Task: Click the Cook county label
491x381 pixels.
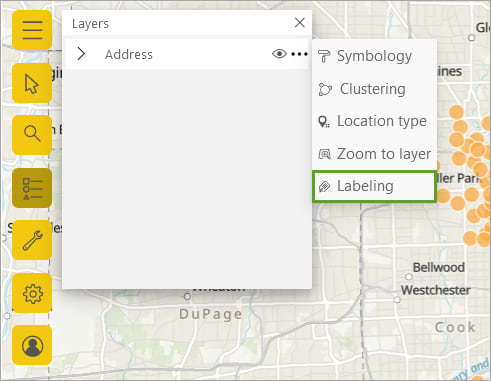Action: [455, 327]
